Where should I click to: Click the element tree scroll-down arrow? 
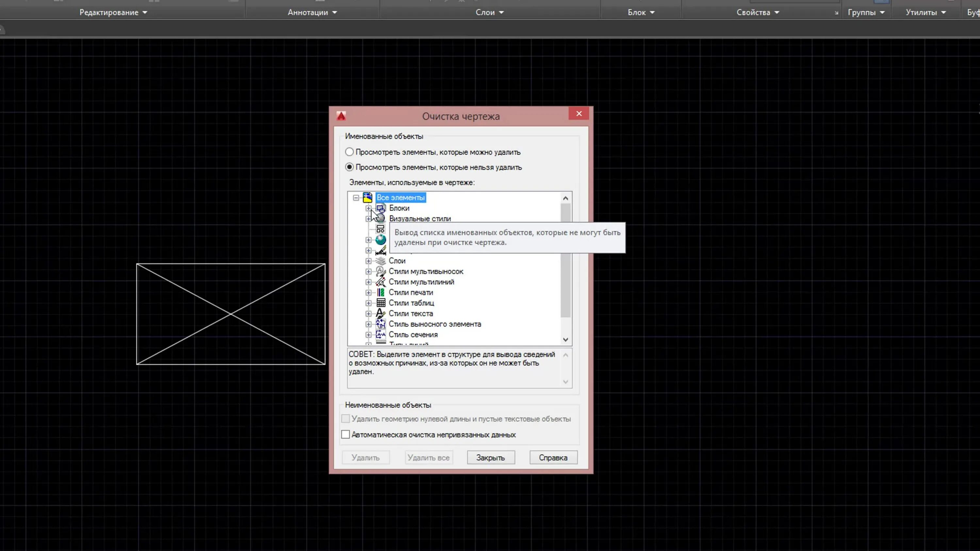tap(565, 339)
